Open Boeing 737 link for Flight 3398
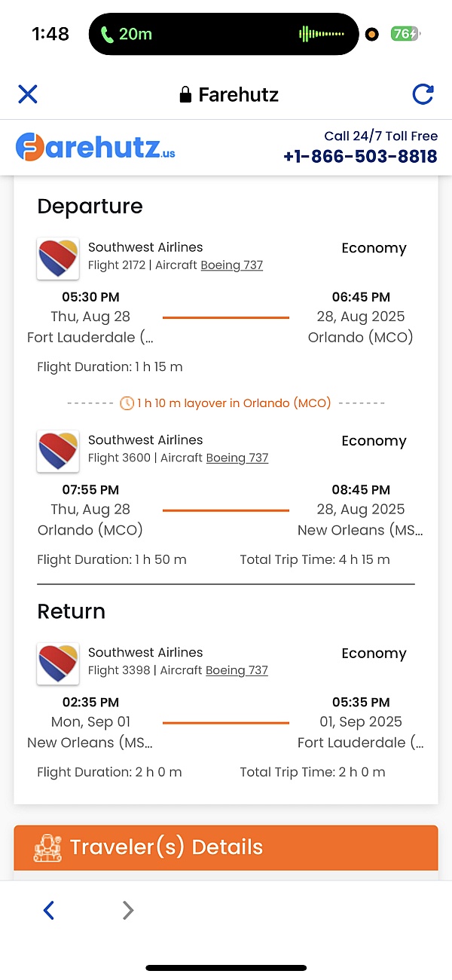 click(x=237, y=671)
